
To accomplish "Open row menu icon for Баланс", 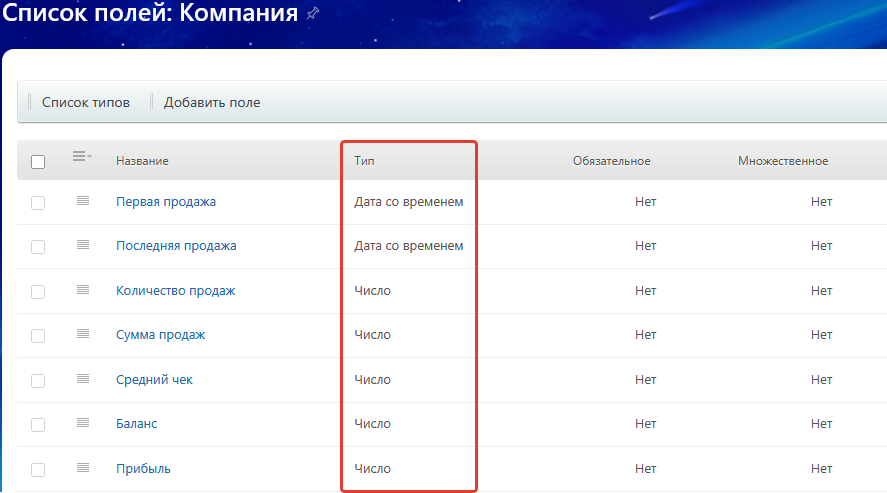I will click(x=83, y=423).
